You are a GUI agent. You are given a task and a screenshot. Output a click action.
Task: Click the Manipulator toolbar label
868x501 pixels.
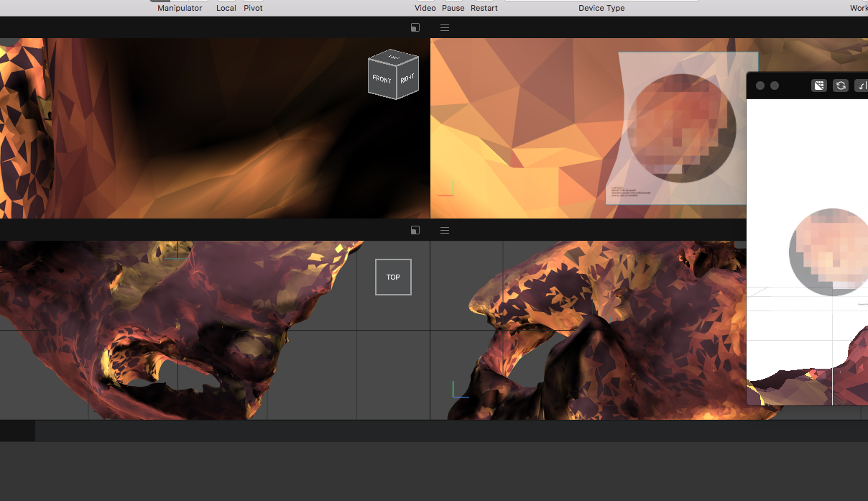point(180,8)
